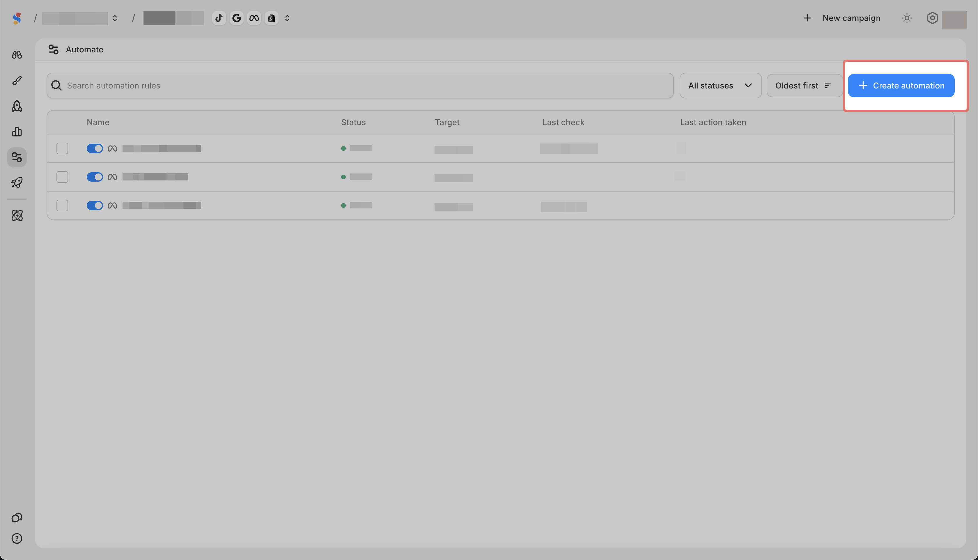978x560 pixels.
Task: Expand the platform switcher chevrons
Action: point(287,18)
